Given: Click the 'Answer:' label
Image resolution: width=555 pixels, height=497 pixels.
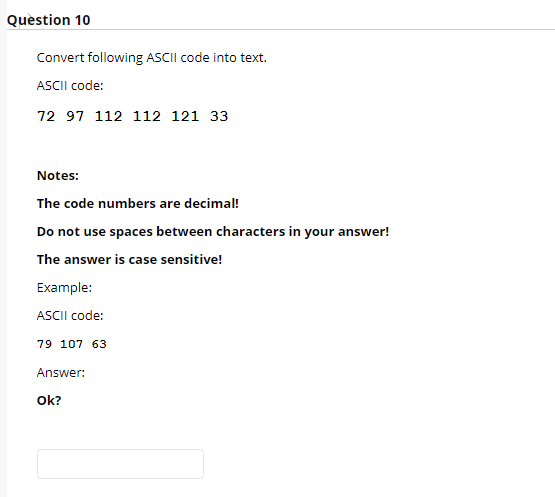Looking at the screenshot, I should [x=61, y=372].
